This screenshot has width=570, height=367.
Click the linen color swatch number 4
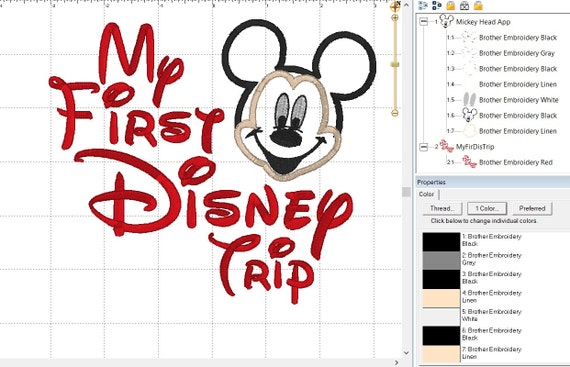441,298
